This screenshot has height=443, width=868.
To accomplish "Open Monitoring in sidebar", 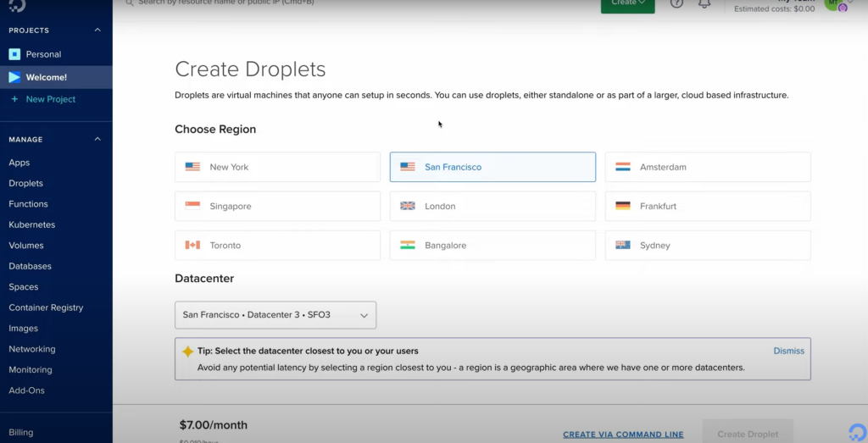I will pyautogui.click(x=31, y=370).
